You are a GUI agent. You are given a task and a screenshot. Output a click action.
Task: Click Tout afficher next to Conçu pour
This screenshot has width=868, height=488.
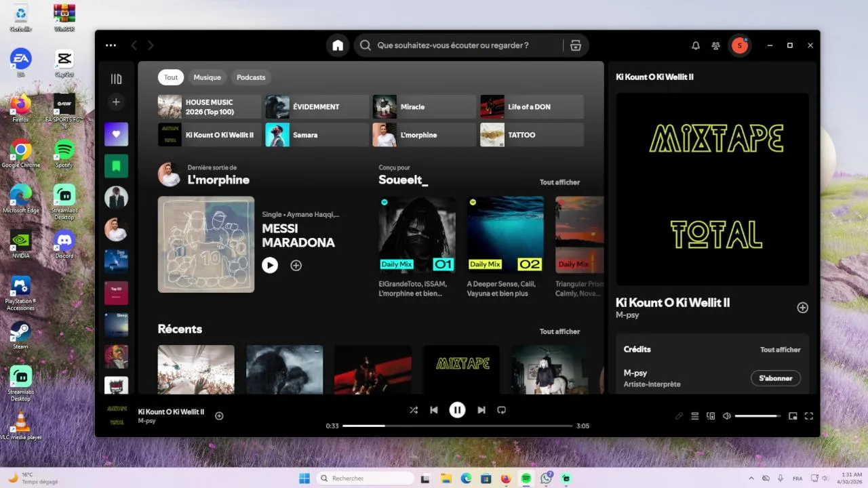pos(559,182)
